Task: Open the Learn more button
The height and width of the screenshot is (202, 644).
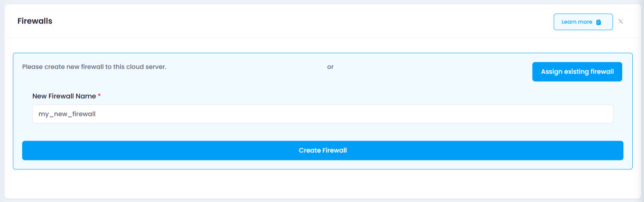Action: click(583, 22)
